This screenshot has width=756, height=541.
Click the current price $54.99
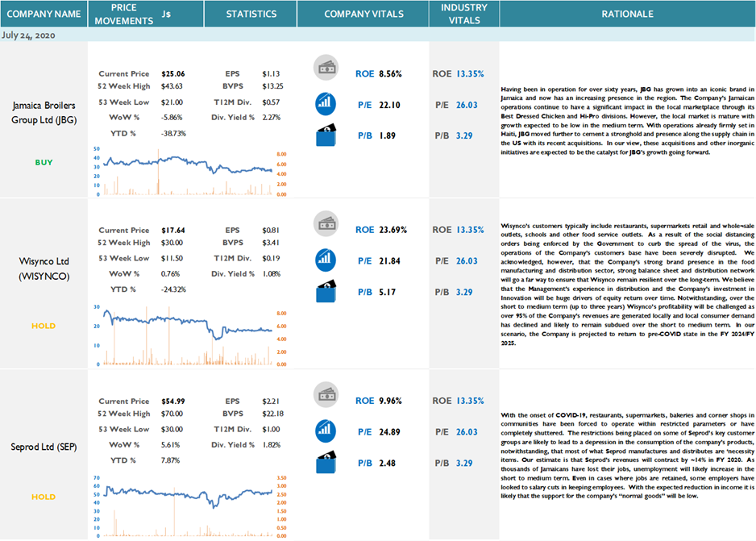pyautogui.click(x=173, y=402)
